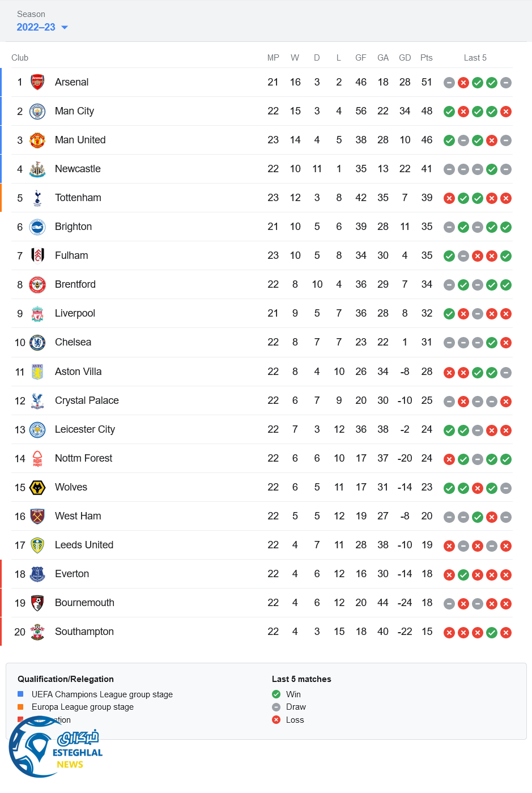Click the GD column header
The image size is (532, 793).
click(x=405, y=58)
